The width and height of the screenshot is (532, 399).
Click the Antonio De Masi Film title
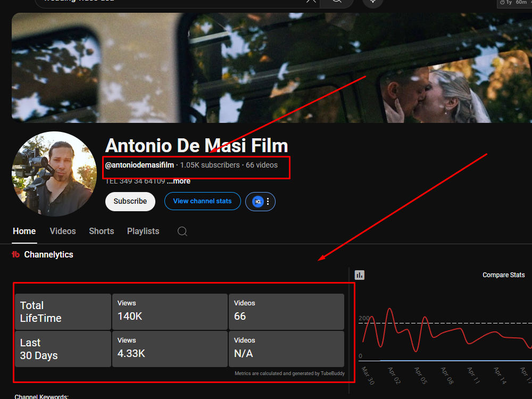[196, 146]
